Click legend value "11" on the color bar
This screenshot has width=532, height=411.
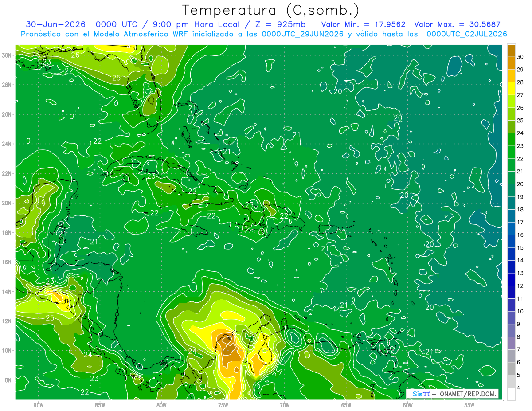click(x=520, y=299)
